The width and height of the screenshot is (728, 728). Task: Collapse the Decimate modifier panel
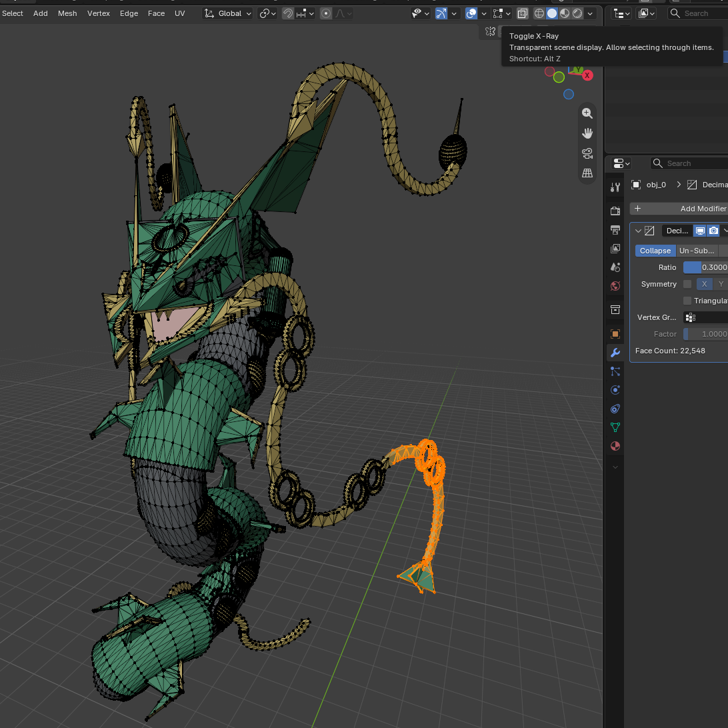click(639, 231)
